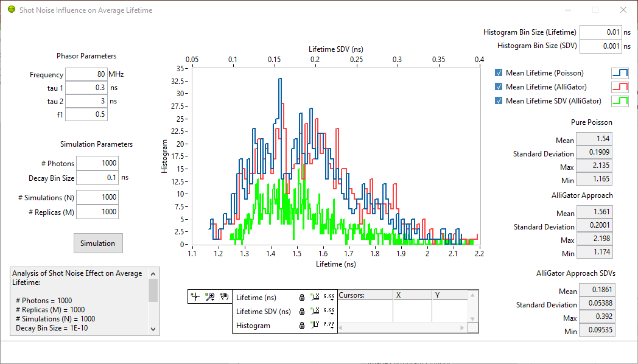Edit Histogram Bin Size (Lifetime) field
This screenshot has height=364, width=638.
coord(601,32)
